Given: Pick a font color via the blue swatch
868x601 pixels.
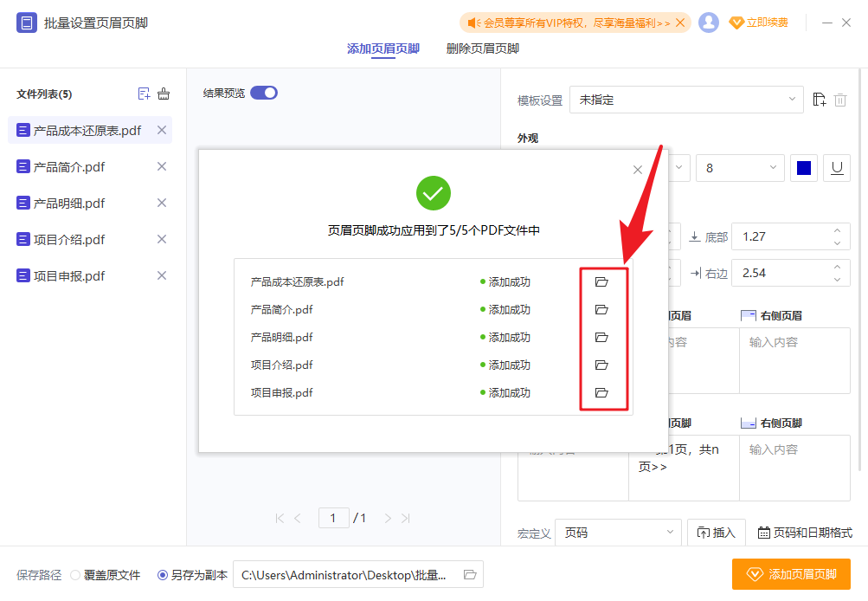Looking at the screenshot, I should (x=803, y=167).
